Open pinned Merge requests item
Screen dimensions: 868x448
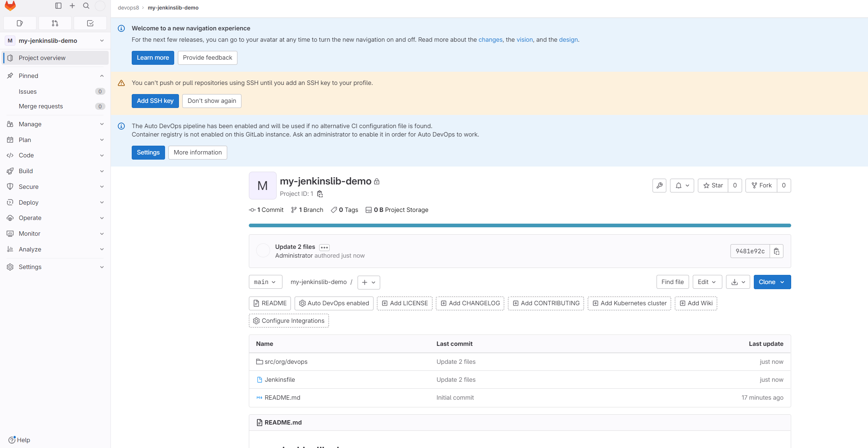[56, 106]
